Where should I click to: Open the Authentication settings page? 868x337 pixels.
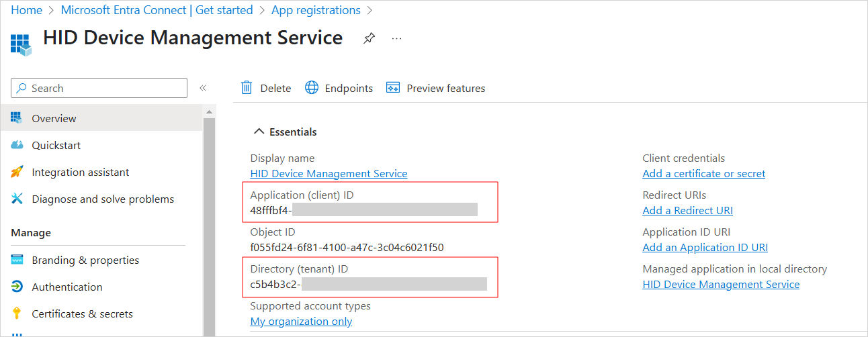click(67, 287)
